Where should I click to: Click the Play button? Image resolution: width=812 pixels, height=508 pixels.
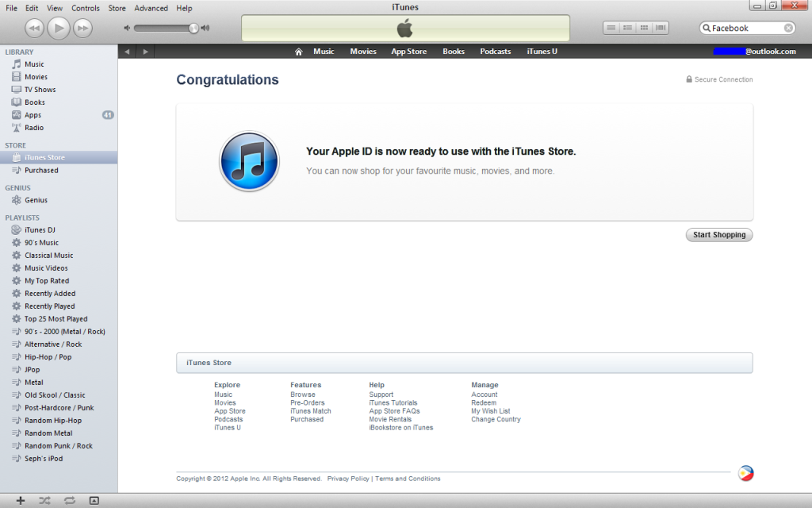[x=59, y=28]
